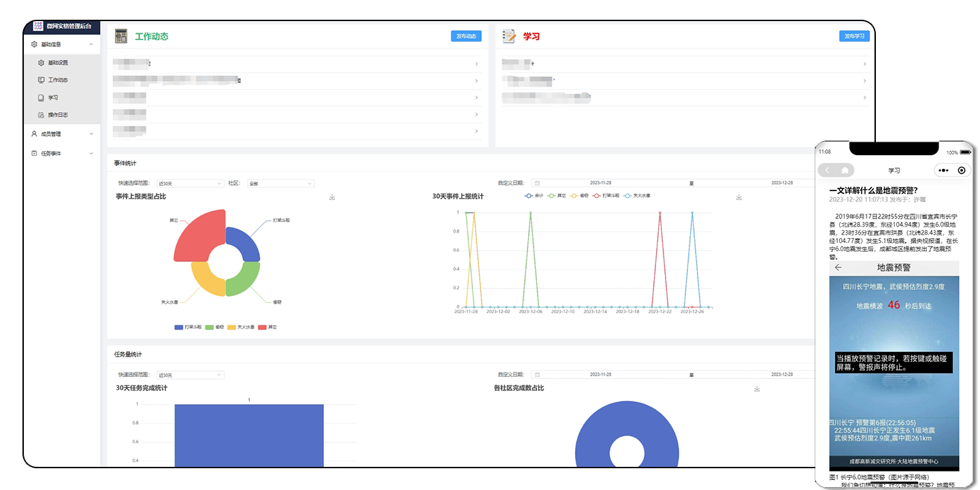Click the 发布动态 button
Screen dimensions: 980x490
[x=465, y=36]
